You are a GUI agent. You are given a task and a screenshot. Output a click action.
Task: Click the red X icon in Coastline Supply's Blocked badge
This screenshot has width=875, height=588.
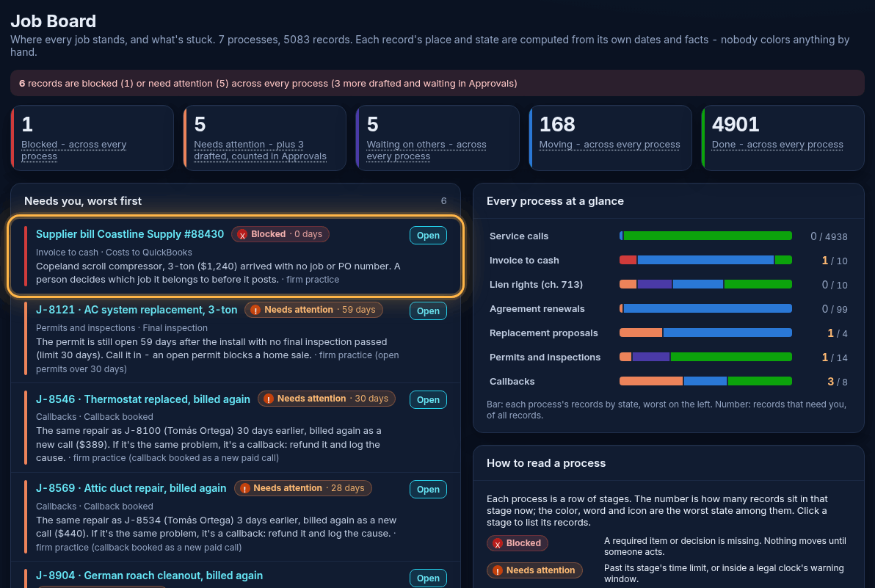(242, 235)
